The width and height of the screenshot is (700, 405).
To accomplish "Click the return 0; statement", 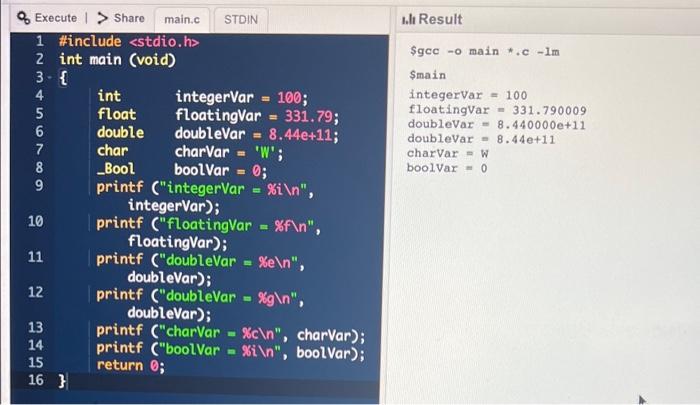I will click(131, 366).
